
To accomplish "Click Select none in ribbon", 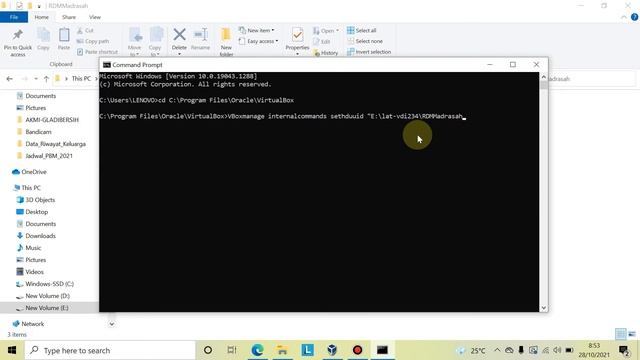I will click(x=365, y=41).
